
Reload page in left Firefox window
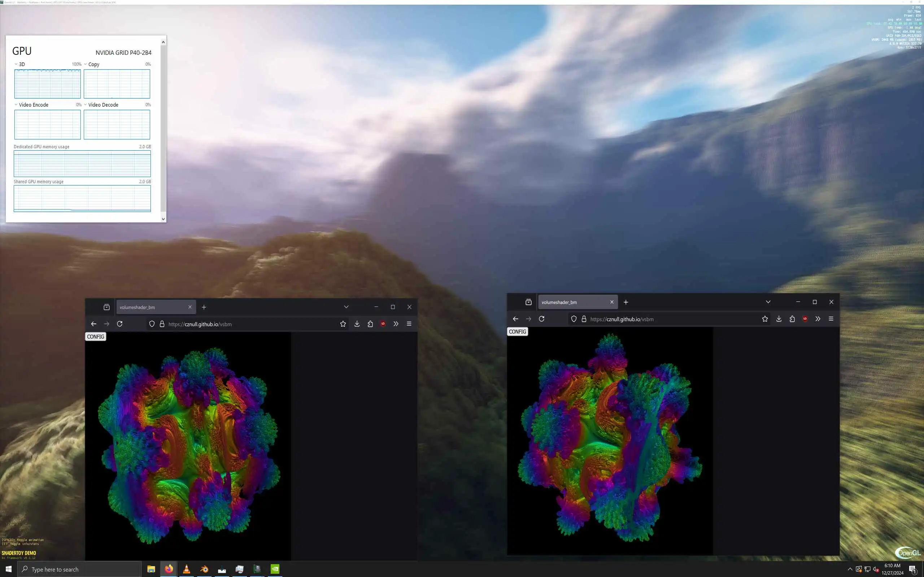coord(119,324)
